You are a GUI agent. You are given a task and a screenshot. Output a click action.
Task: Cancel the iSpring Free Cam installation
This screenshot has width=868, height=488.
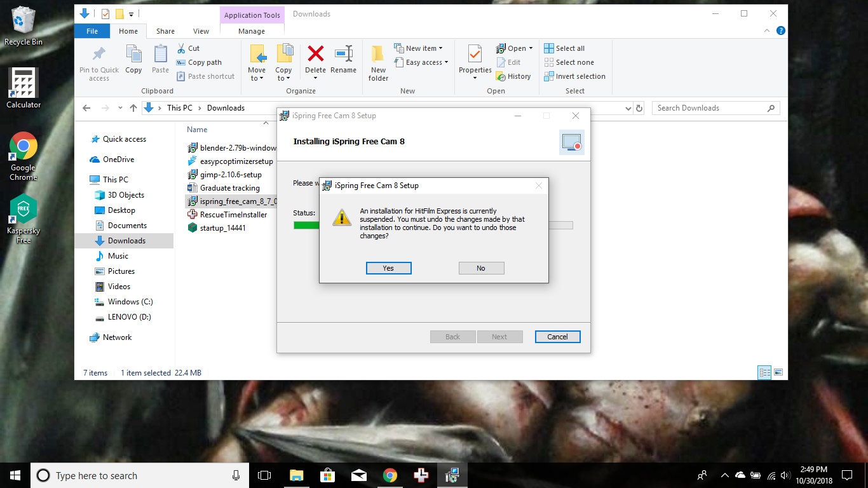557,336
